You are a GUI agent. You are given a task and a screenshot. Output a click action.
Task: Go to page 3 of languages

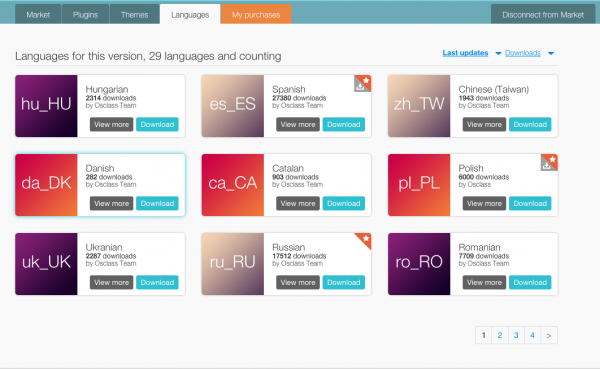(x=516, y=335)
